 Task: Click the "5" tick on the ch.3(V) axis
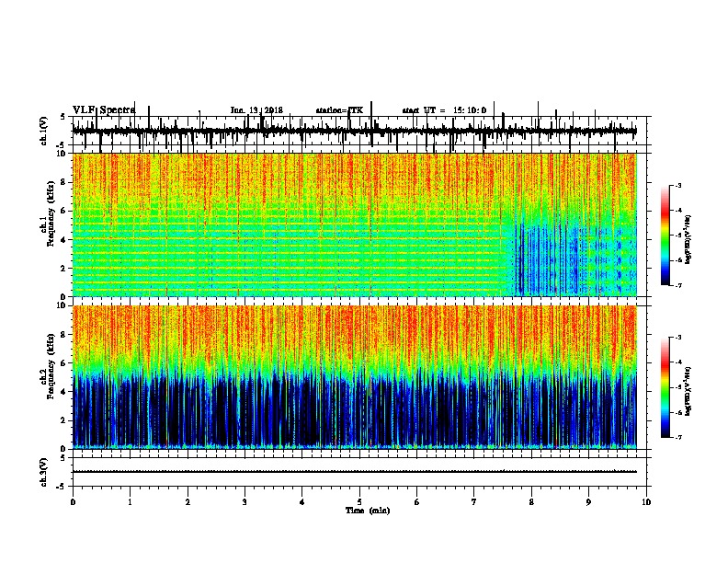click(63, 458)
